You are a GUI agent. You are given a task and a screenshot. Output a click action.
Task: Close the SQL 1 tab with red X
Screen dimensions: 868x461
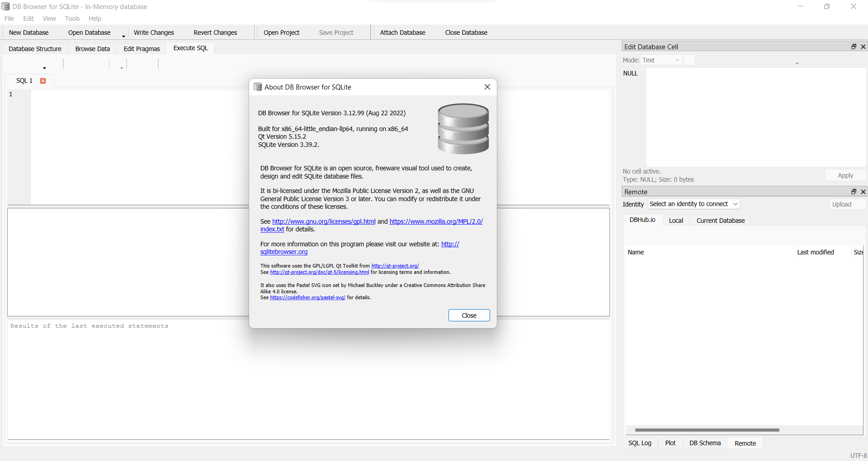pos(43,81)
